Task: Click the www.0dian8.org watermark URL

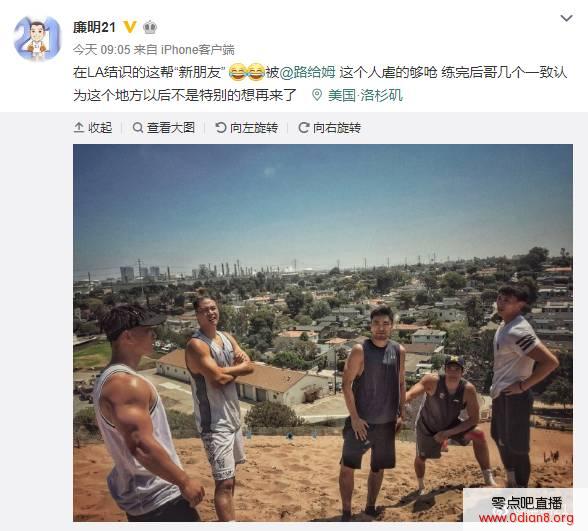Action: coord(526,518)
